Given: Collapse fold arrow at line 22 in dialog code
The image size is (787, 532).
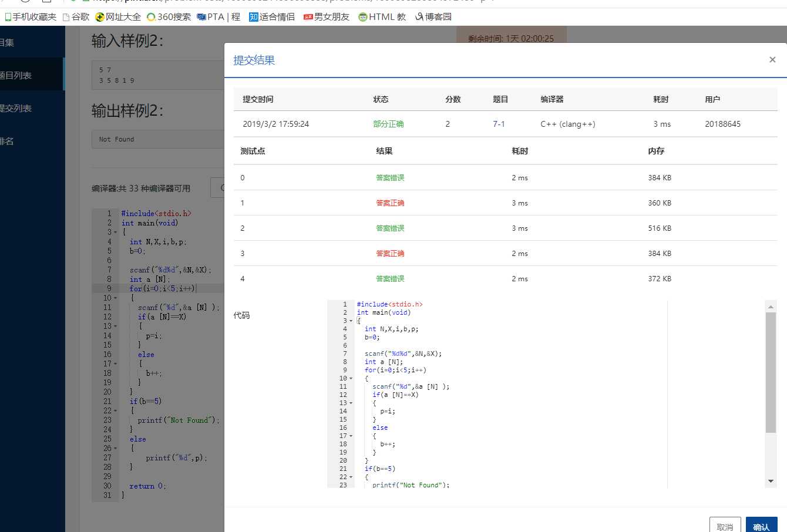Looking at the screenshot, I should pos(351,477).
